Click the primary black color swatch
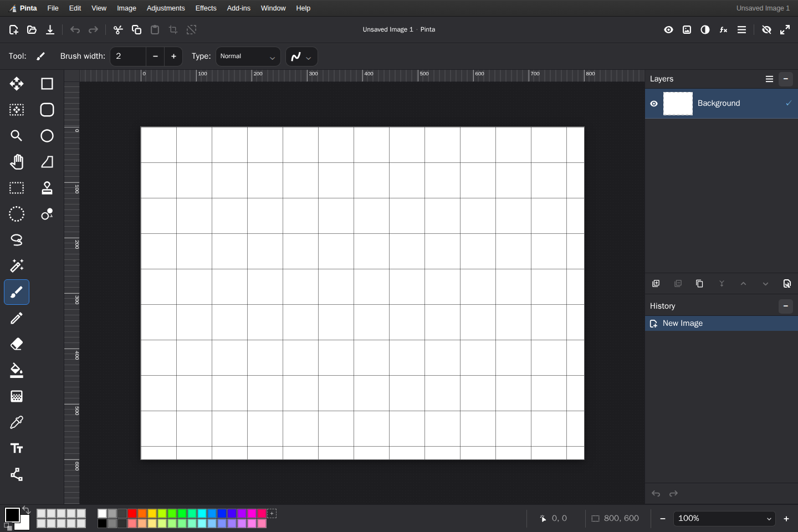The image size is (798, 532). [x=12, y=515]
